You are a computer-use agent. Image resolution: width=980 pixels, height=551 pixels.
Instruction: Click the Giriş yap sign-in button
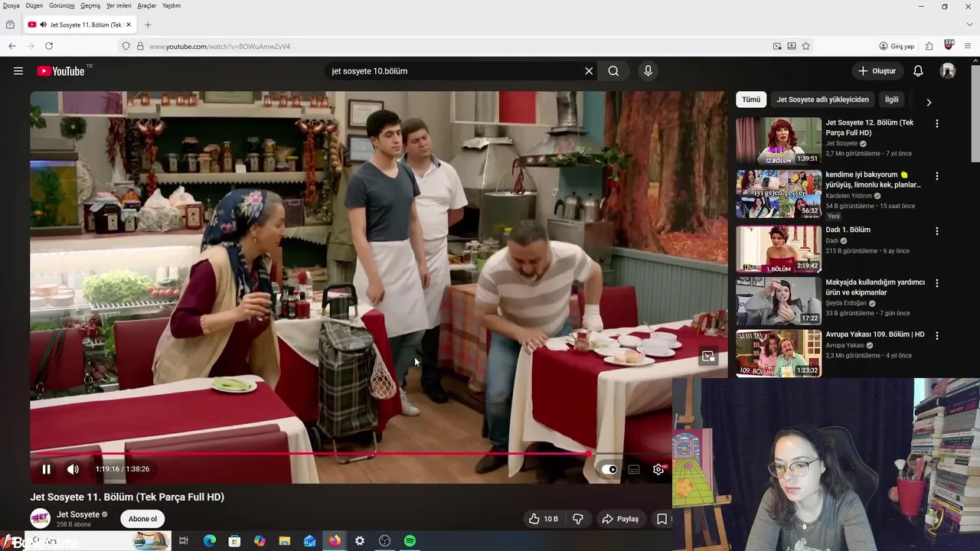(x=897, y=46)
